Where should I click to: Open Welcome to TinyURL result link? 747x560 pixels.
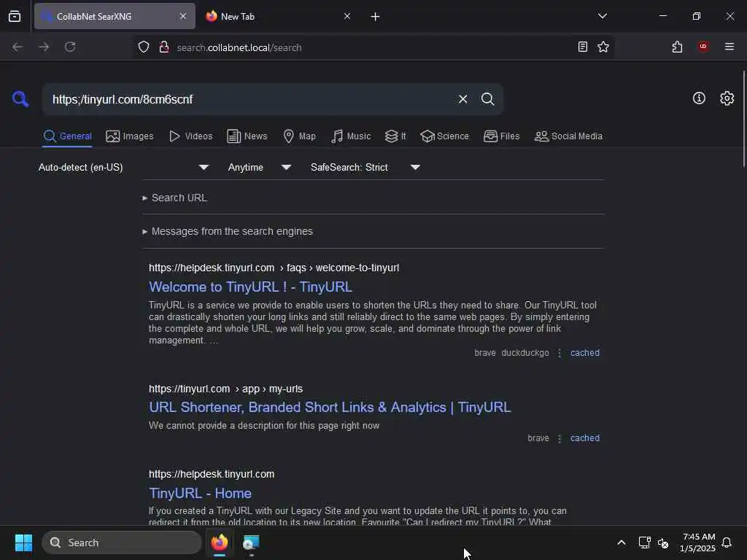click(251, 287)
